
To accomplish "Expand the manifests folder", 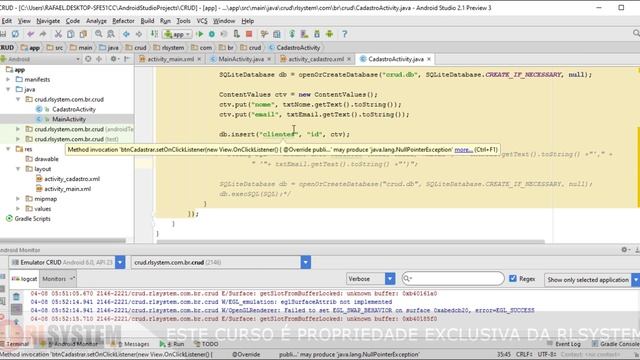I will click(8, 80).
